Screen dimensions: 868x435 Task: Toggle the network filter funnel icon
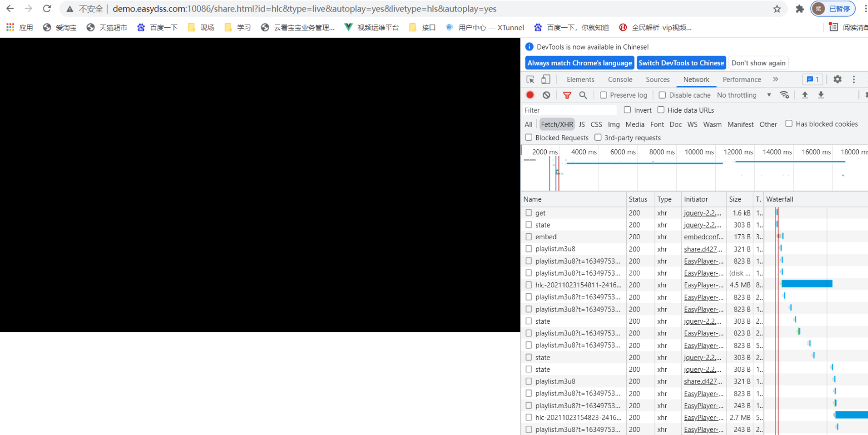567,95
